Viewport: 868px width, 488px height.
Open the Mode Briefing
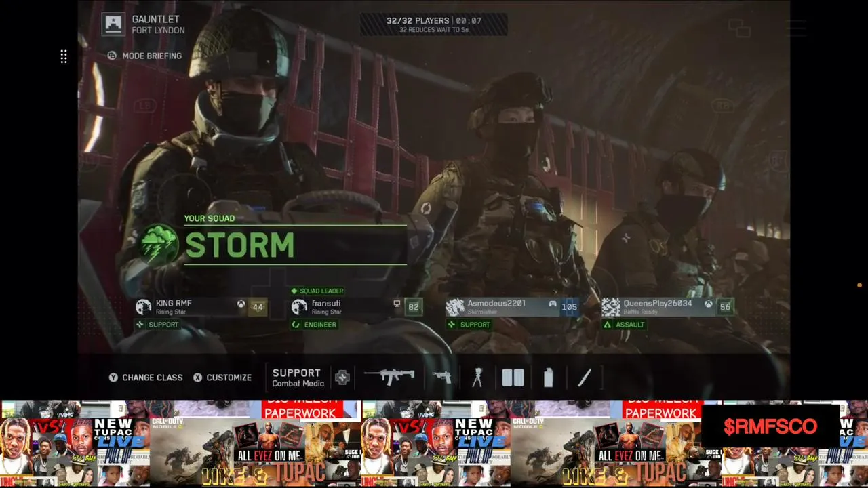point(145,56)
